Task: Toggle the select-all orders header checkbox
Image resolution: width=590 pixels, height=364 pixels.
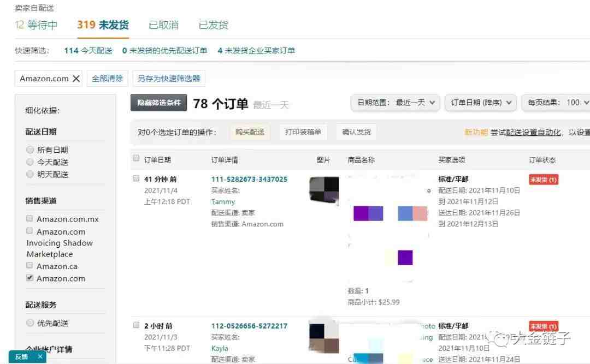Action: (x=137, y=159)
